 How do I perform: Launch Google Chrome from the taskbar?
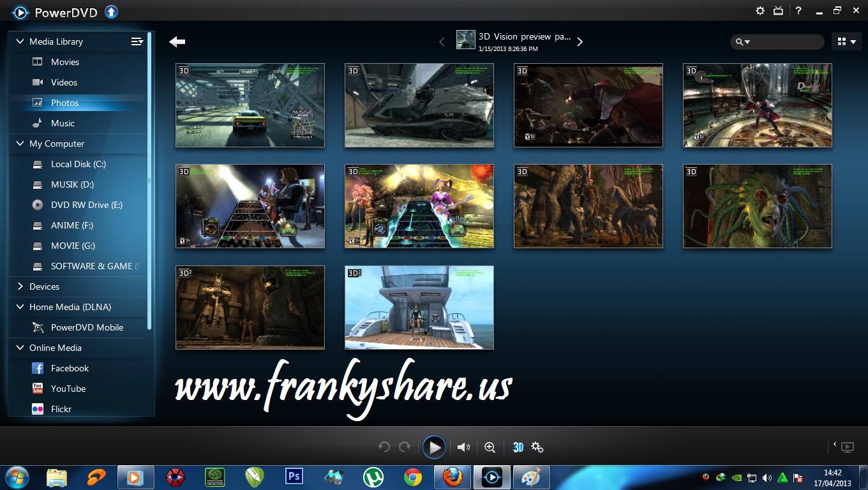coord(412,477)
